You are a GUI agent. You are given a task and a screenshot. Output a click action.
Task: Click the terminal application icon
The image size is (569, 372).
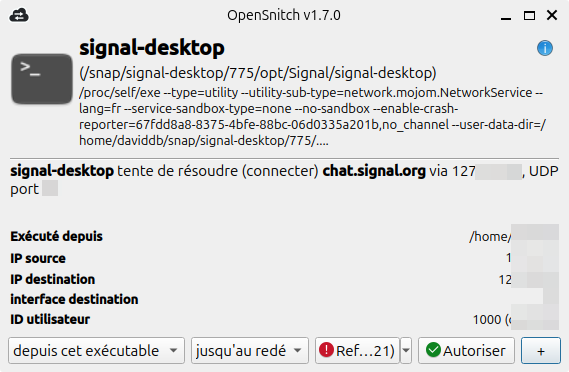42,79
